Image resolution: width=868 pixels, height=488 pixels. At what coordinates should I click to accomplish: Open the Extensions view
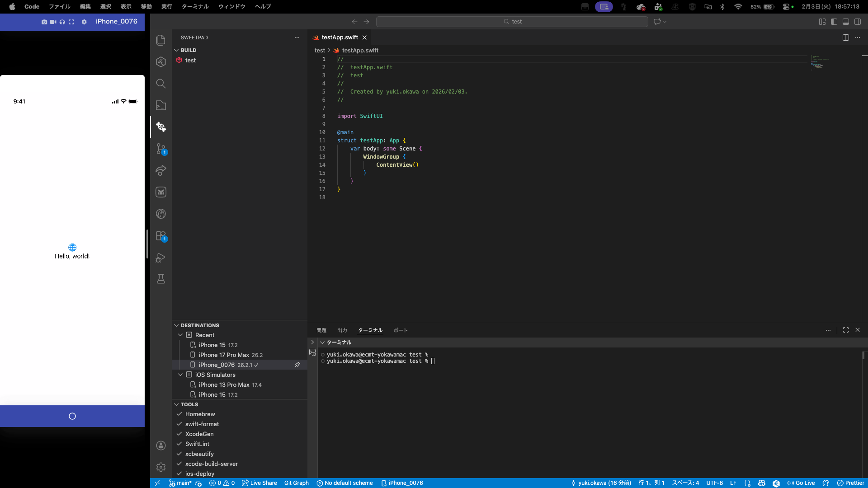[161, 236]
